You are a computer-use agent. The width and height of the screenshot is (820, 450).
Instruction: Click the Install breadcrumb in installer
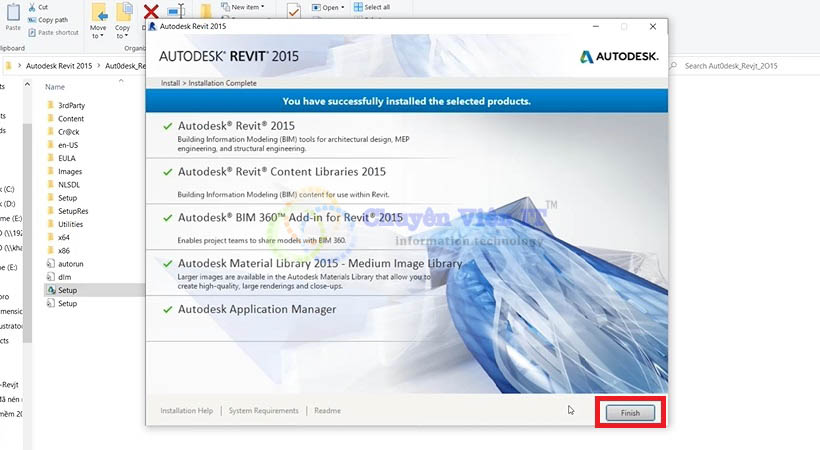[170, 83]
